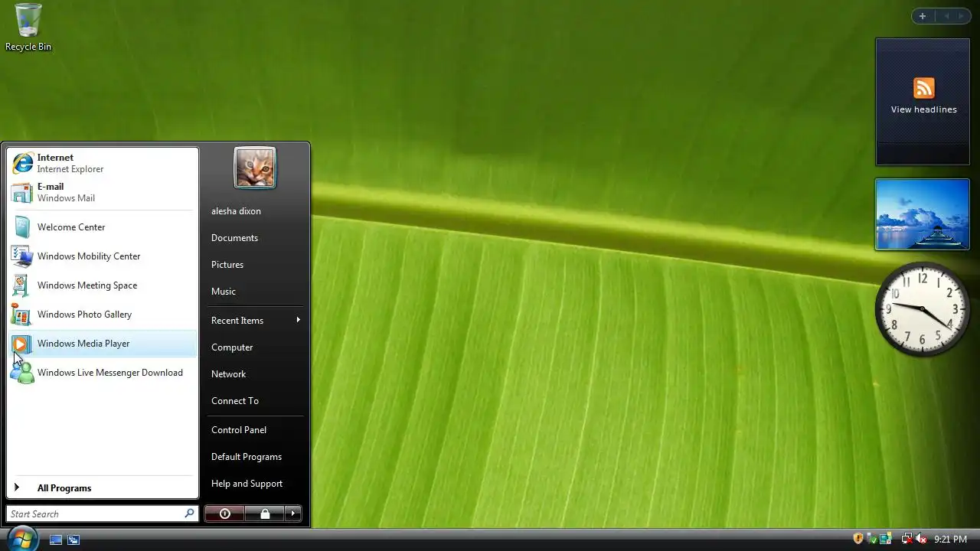Screen dimensions: 980x551
Task: Click the muted volume tray icon
Action: [x=921, y=539]
